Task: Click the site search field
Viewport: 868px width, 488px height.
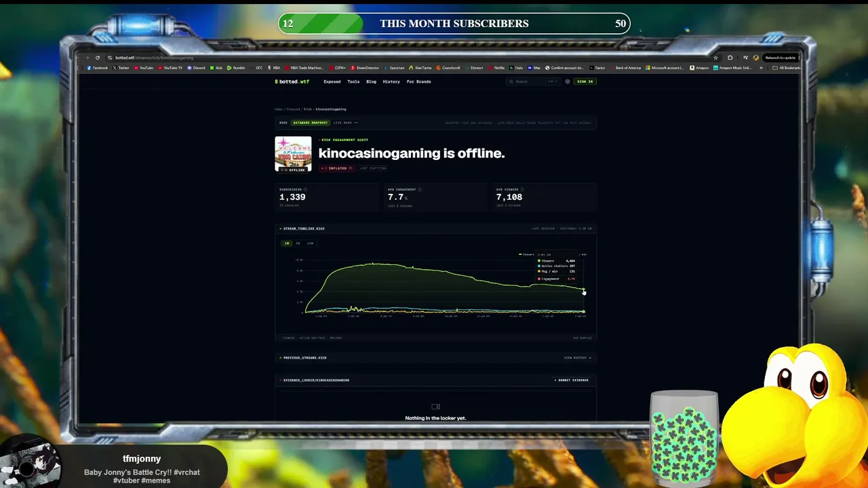Action: pyautogui.click(x=533, y=81)
